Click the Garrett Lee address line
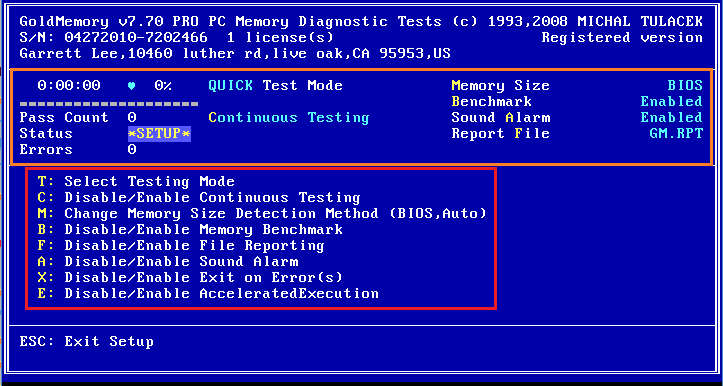This screenshot has width=723, height=386. [235, 53]
